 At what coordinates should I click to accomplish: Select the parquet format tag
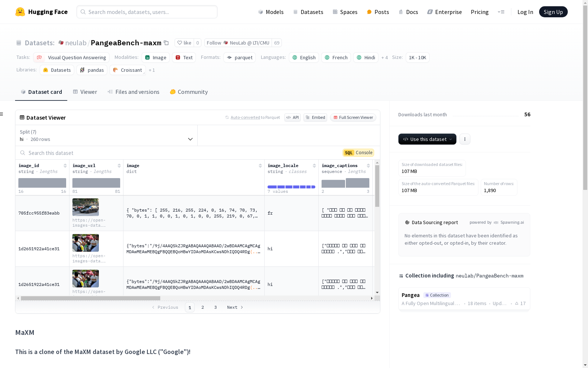[240, 57]
